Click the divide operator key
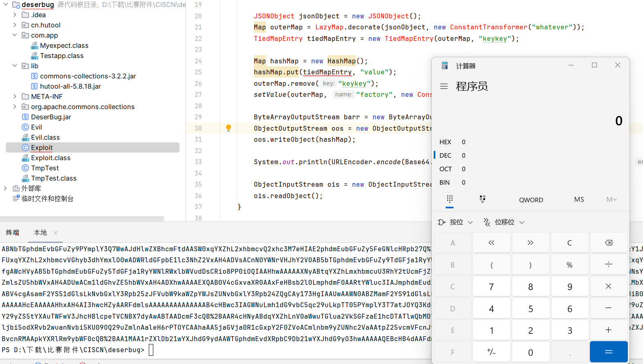643x364 pixels. [609, 265]
